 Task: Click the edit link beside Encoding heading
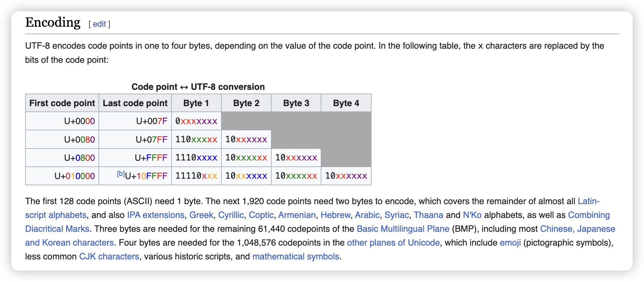[x=99, y=24]
